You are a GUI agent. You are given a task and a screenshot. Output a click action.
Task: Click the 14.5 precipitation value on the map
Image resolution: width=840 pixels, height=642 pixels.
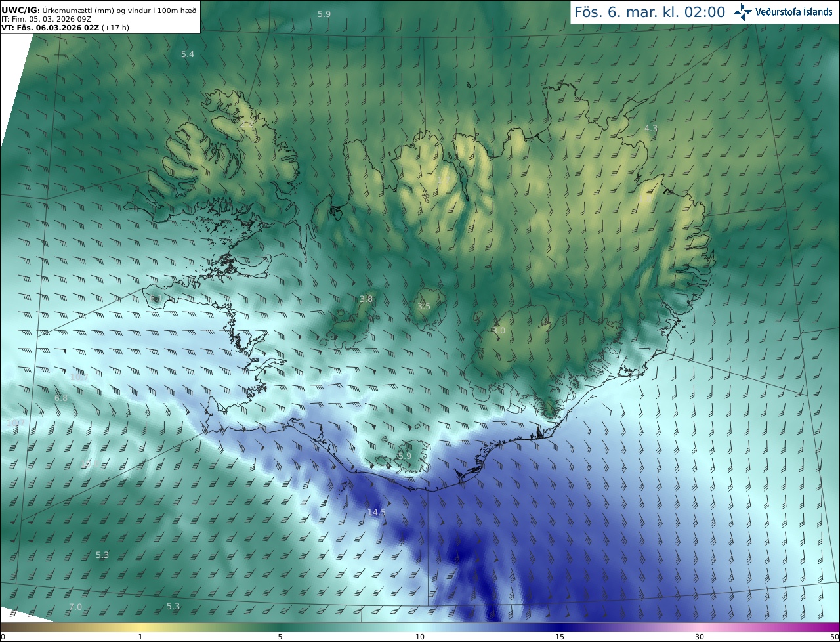tap(377, 512)
